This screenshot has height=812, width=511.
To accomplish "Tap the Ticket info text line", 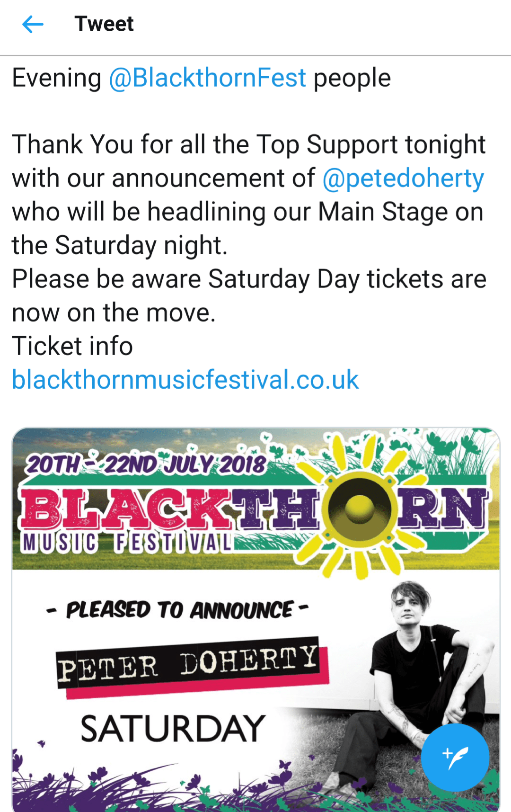I will point(72,346).
